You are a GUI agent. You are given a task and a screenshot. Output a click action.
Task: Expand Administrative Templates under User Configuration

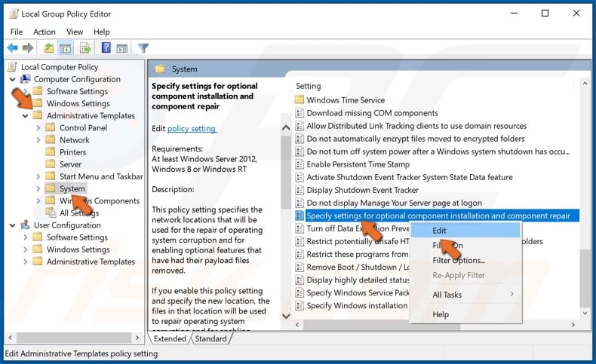click(x=26, y=262)
